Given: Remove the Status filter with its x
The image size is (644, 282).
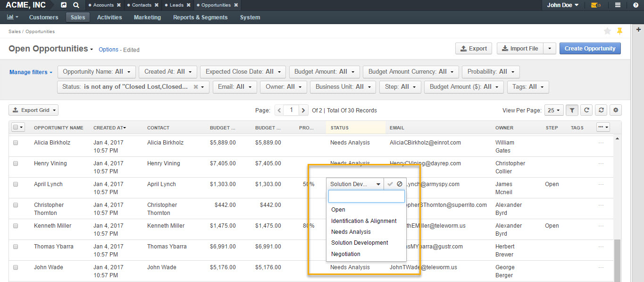Looking at the screenshot, I should coord(196,87).
